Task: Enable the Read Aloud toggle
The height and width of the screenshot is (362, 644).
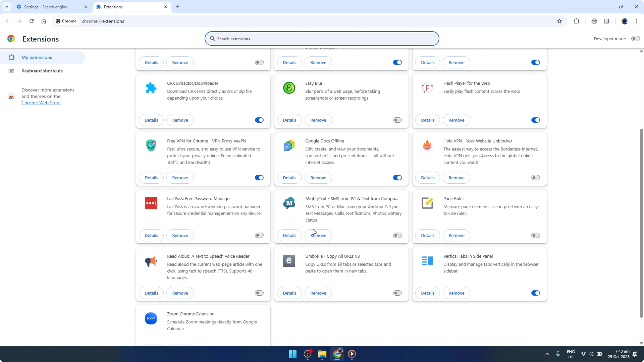Action: coord(259,293)
